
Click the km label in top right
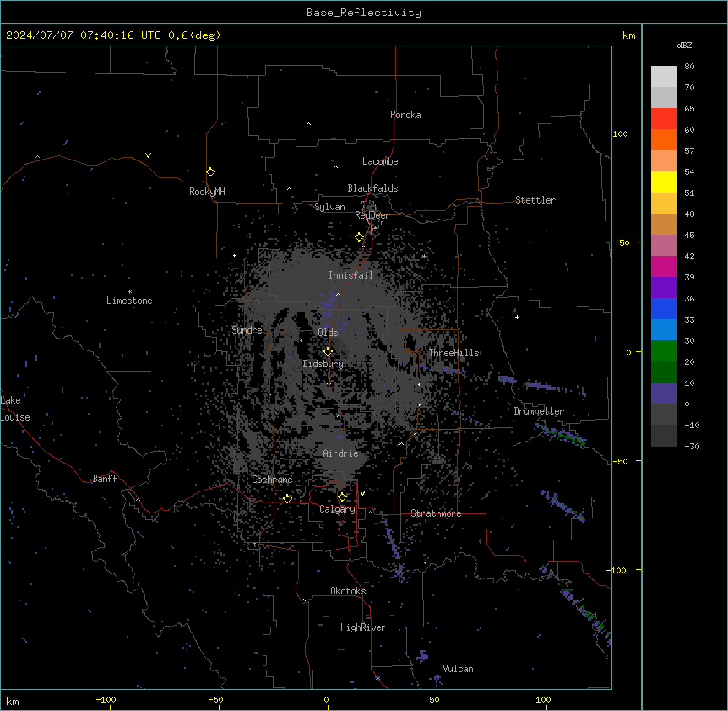coord(629,35)
